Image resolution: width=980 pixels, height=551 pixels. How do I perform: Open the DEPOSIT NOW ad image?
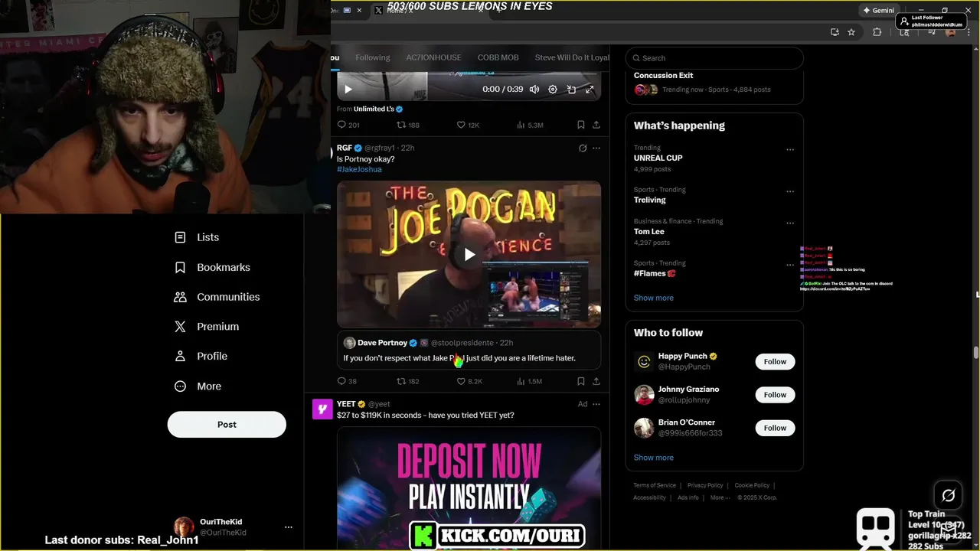469,488
